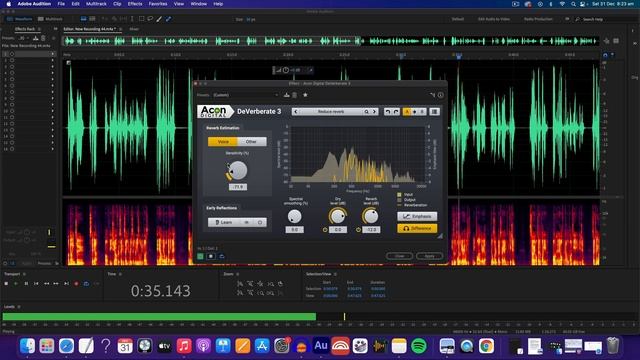The width and height of the screenshot is (640, 360).
Task: Switch to the Waveform view
Action: point(20,19)
